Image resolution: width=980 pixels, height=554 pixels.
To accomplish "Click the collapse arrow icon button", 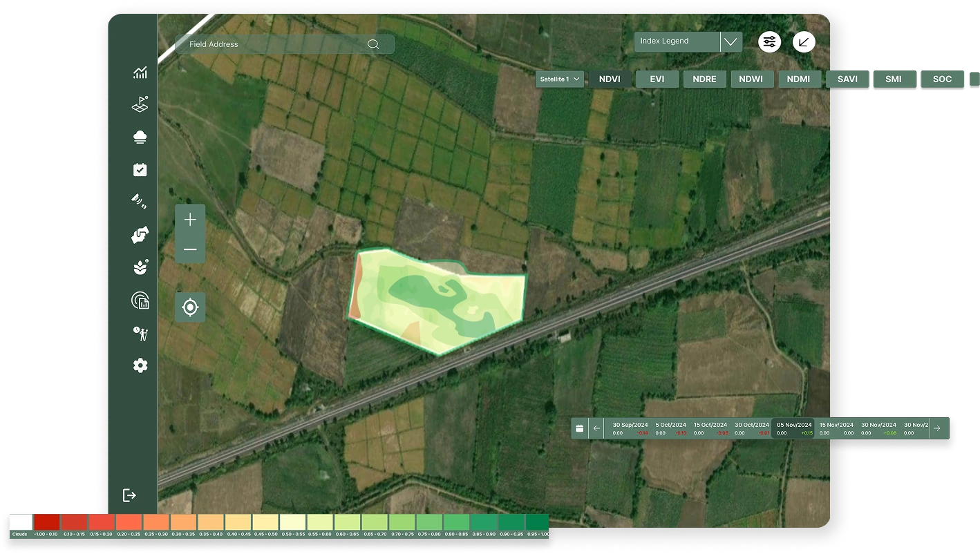I will 804,42.
